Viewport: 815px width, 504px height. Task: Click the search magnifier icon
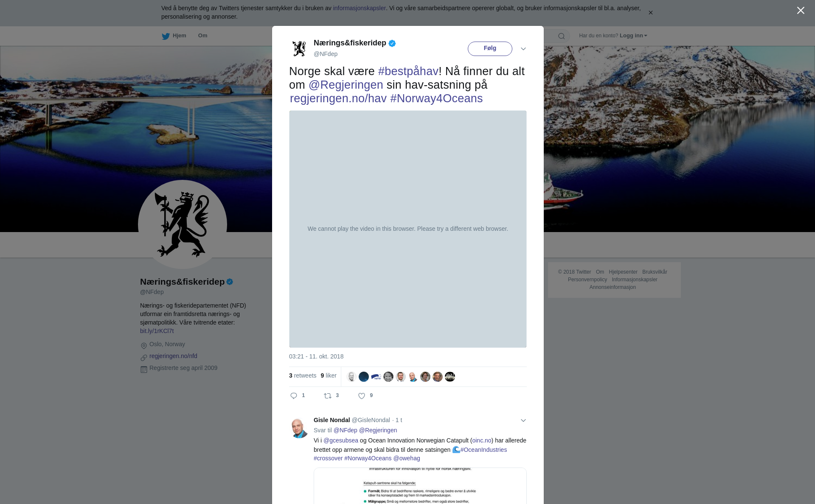(562, 36)
